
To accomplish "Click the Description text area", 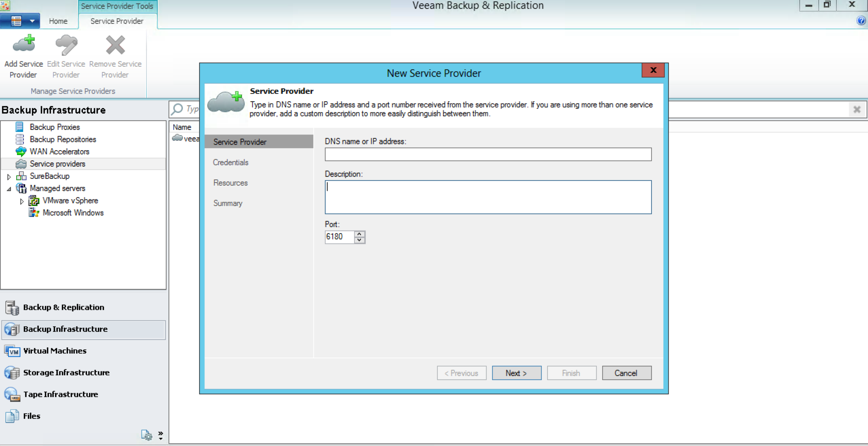I will 488,197.
